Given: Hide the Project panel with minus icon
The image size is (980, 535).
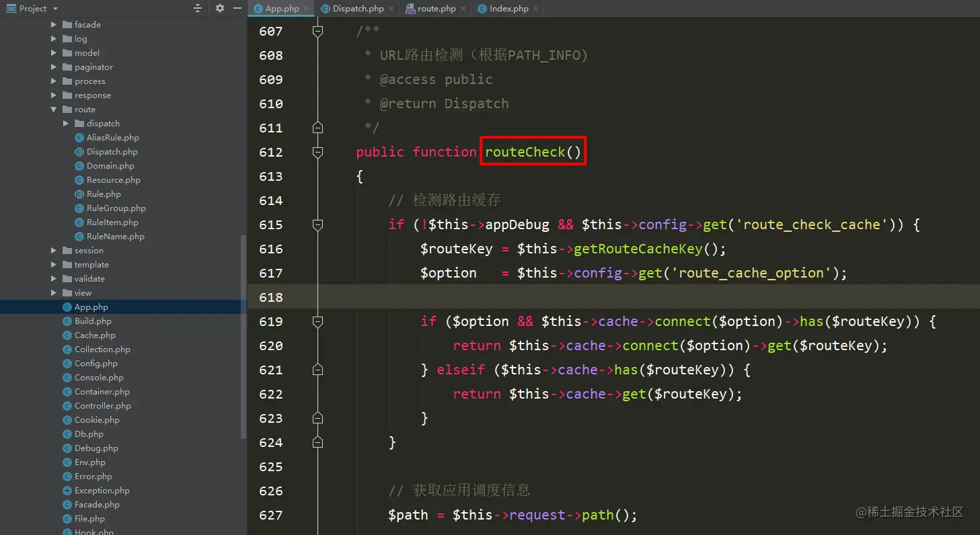Looking at the screenshot, I should tap(237, 8).
